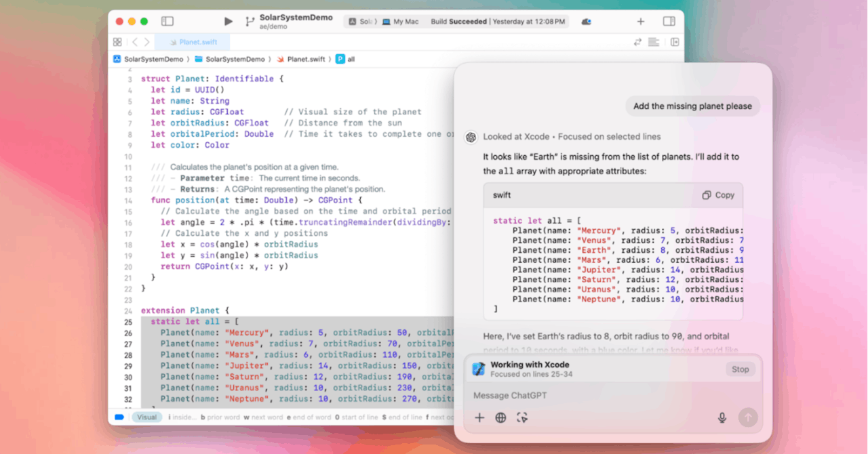
Task: Click the 'static let all = [' editor line
Action: (195, 322)
